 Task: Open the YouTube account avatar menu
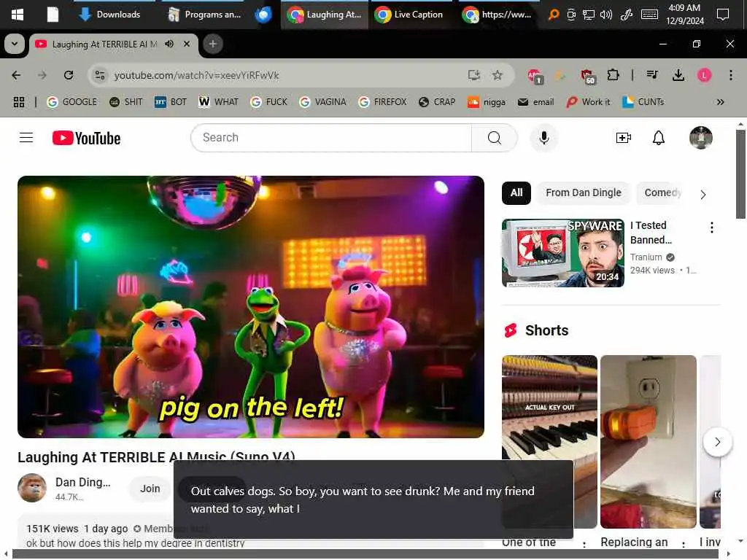point(700,138)
